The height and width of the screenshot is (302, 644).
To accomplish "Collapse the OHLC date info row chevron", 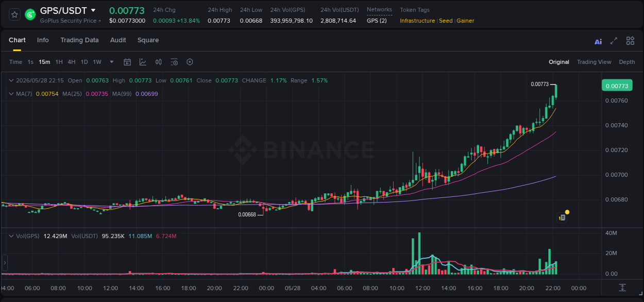I will click(x=11, y=80).
